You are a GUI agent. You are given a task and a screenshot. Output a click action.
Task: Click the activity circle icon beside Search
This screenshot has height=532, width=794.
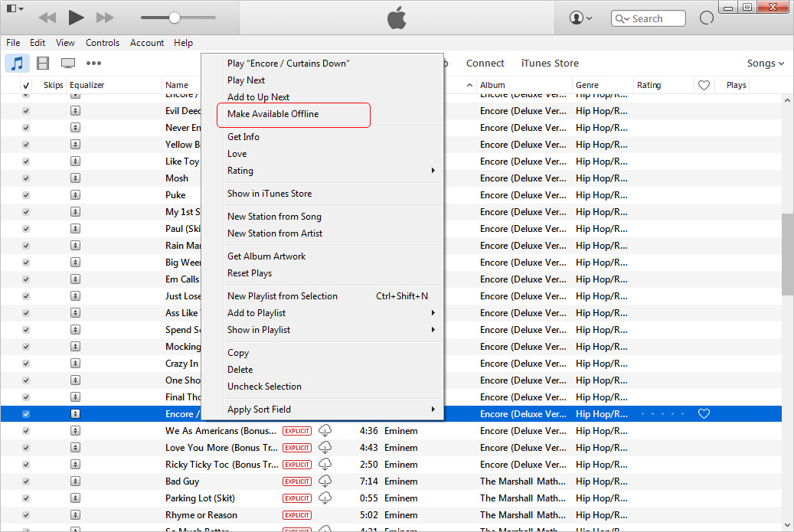707,18
